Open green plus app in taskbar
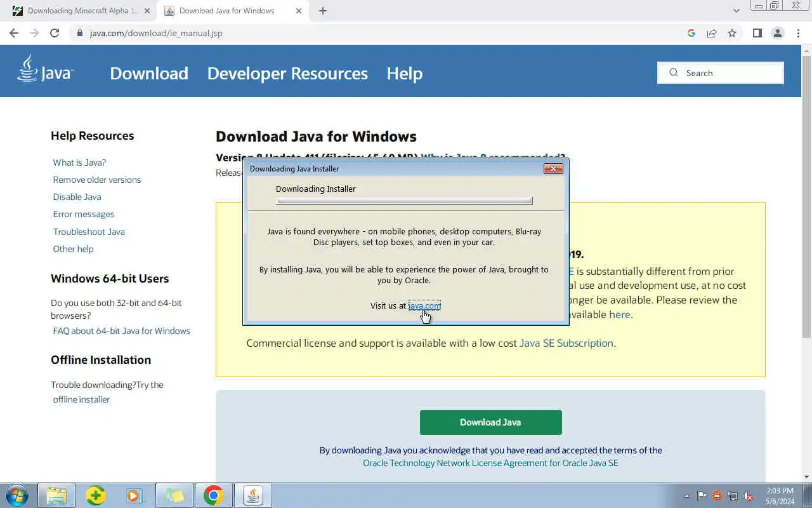 (96, 495)
